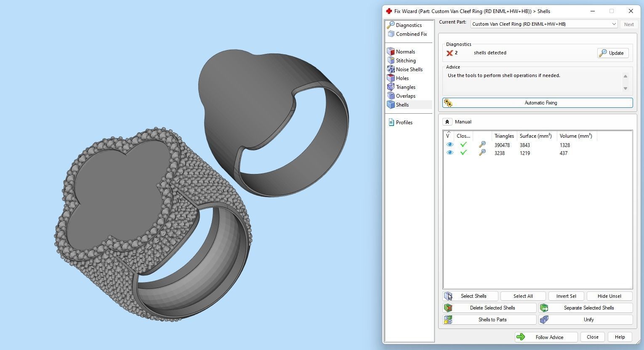
Task: Sort shells by Triangles column
Action: pyautogui.click(x=504, y=136)
